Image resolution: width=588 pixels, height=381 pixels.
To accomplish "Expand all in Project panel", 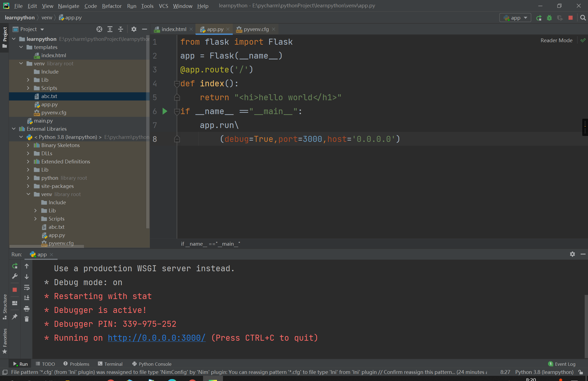I will point(110,29).
